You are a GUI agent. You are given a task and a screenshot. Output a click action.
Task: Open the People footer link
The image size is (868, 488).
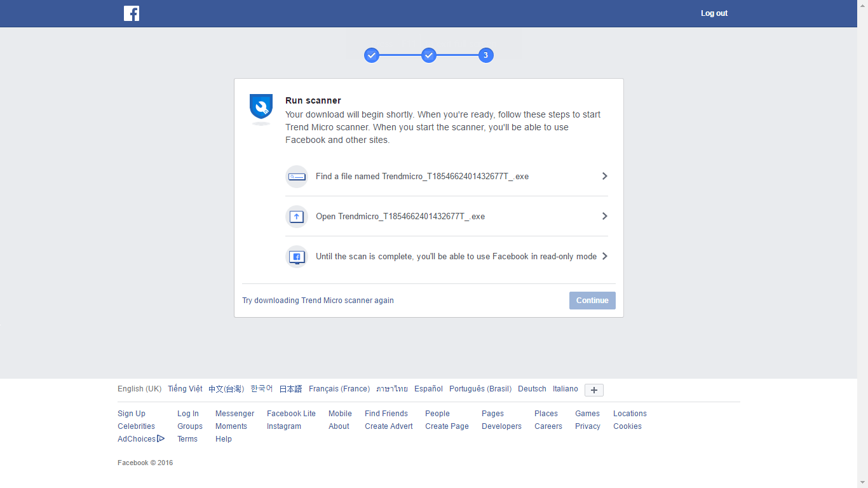(x=437, y=414)
